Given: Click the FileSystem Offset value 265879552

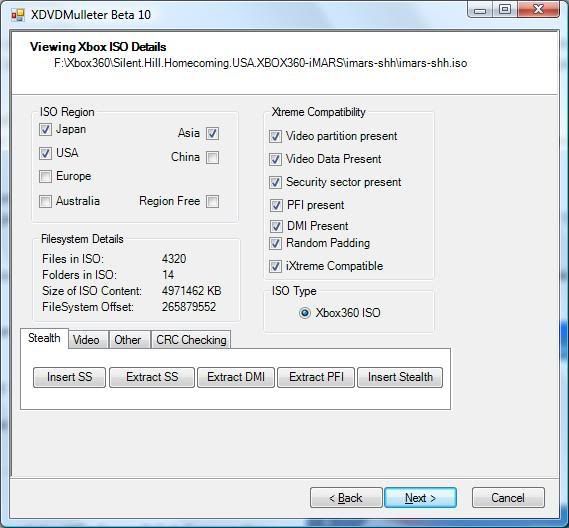Looking at the screenshot, I should pyautogui.click(x=189, y=307).
